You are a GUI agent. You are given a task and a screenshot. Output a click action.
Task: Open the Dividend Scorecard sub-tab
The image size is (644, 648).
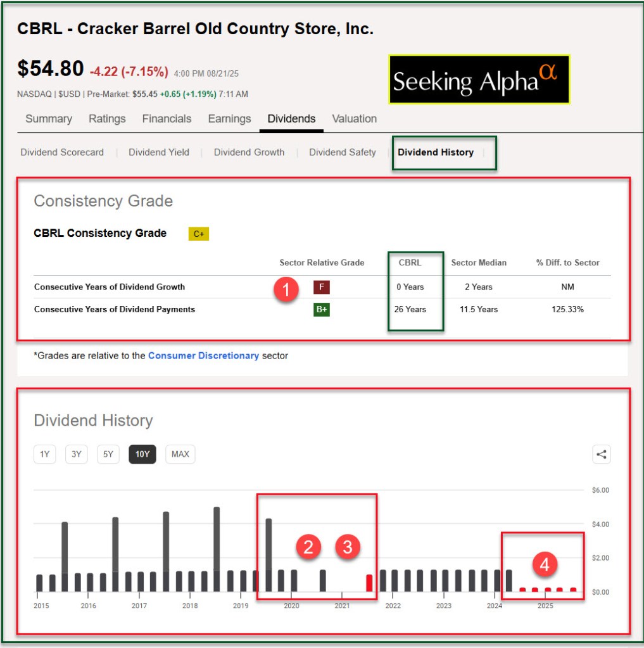(62, 153)
